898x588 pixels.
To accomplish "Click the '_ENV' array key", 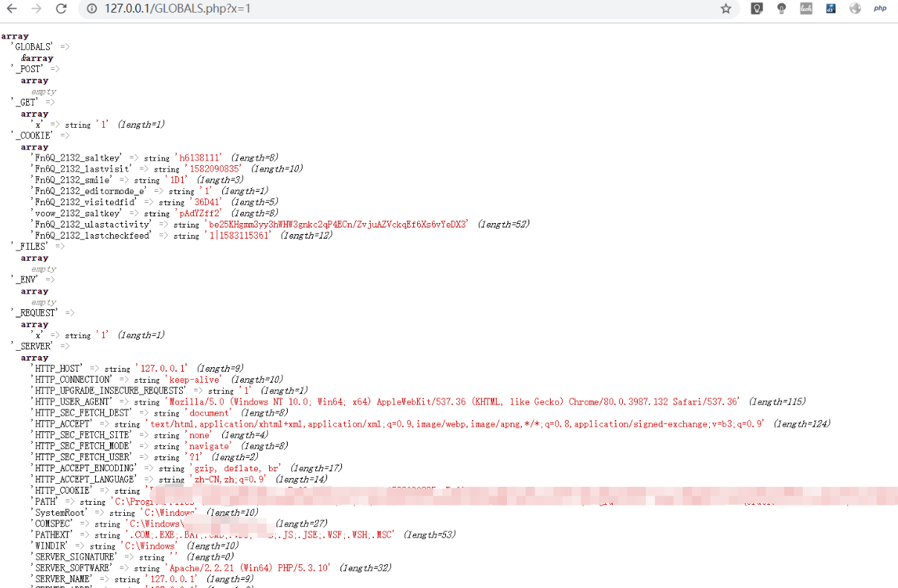I will point(26,280).
